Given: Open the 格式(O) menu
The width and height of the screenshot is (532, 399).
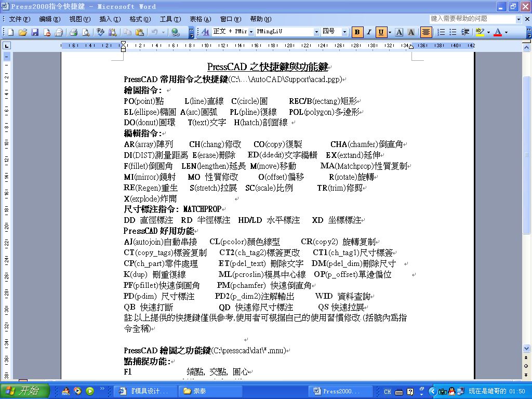Looking at the screenshot, I should point(140,19).
